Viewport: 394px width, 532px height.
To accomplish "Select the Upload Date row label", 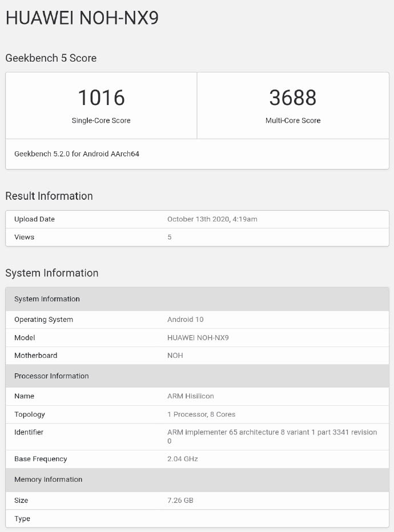I will (34, 219).
